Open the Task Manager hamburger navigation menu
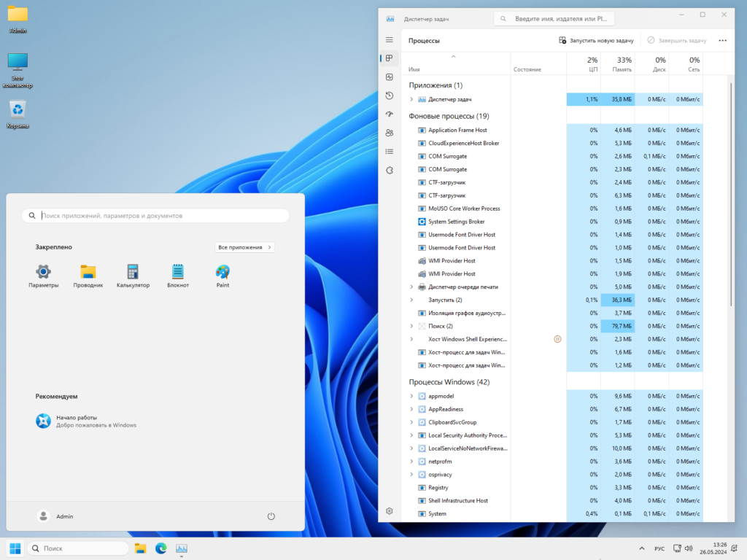The height and width of the screenshot is (560, 747). [x=390, y=40]
